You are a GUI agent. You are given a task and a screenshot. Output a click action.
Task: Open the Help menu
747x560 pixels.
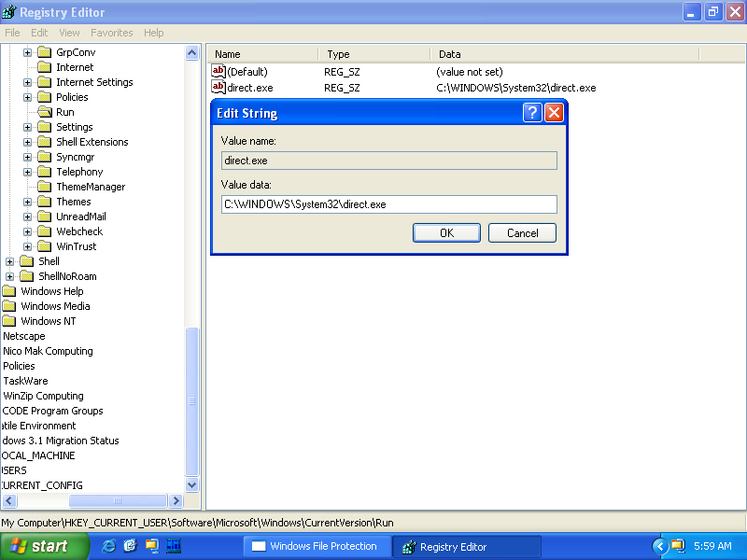153,33
